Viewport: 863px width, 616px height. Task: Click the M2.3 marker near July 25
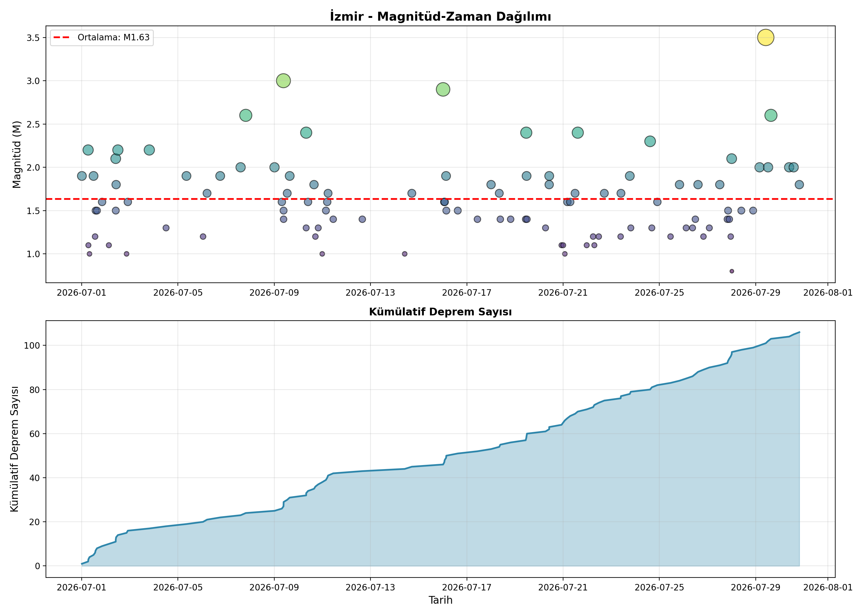[650, 141]
